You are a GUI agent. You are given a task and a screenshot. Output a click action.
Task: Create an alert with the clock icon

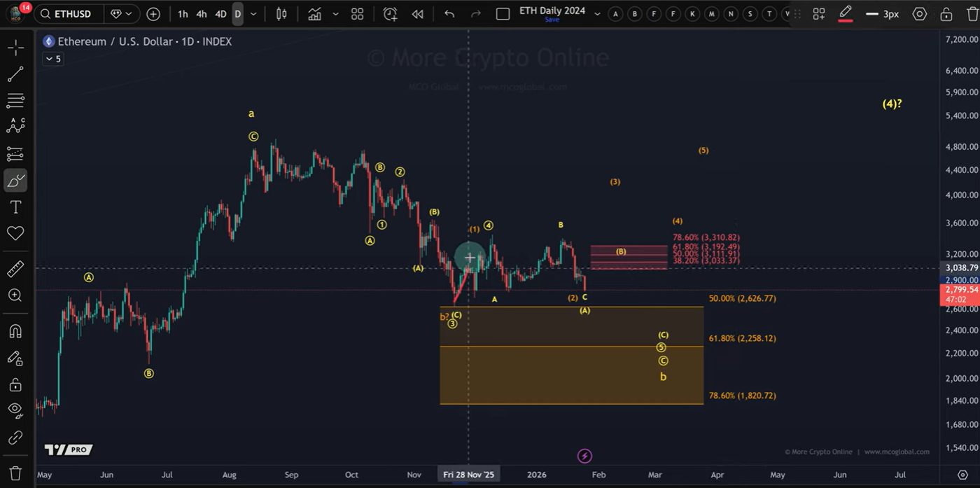pyautogui.click(x=390, y=13)
